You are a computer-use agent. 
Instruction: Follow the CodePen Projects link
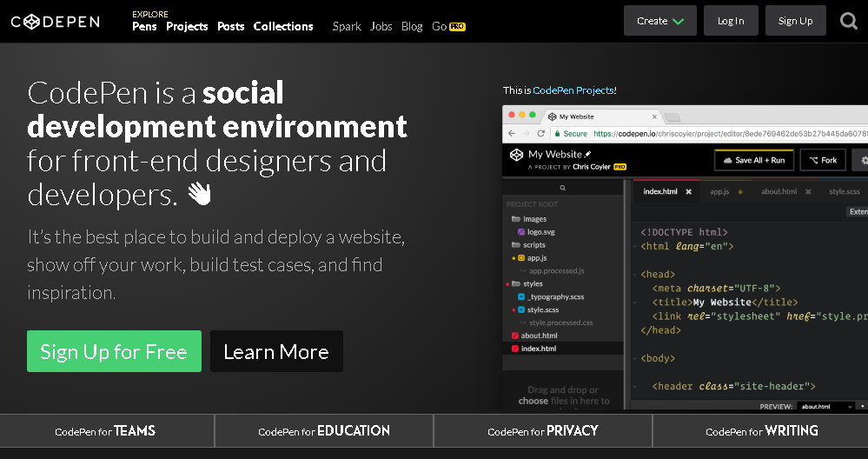[x=573, y=90]
